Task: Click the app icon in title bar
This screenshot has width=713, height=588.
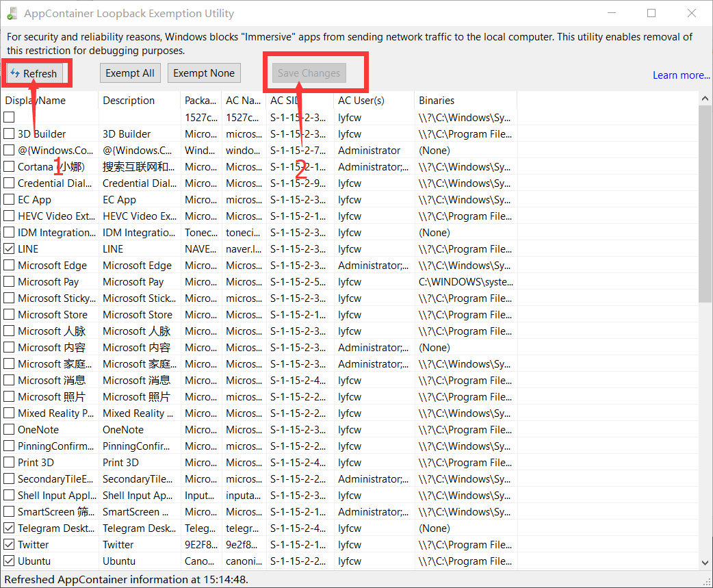Action: pos(12,13)
